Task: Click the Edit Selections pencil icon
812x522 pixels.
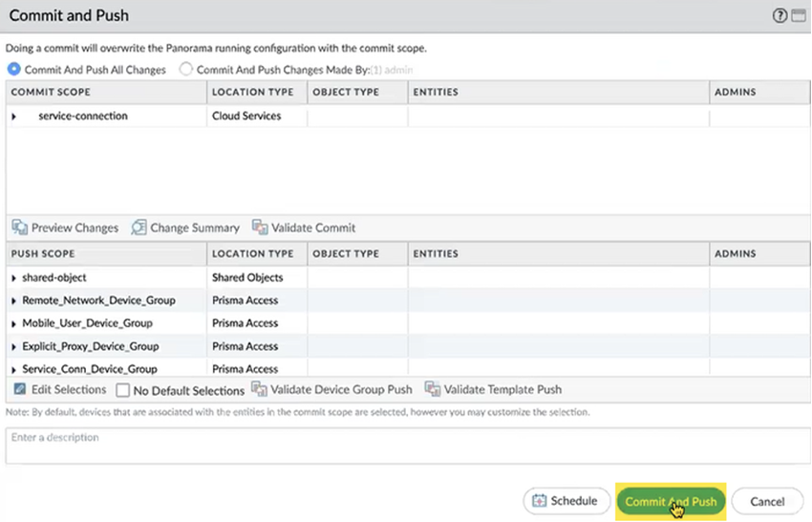Action: [19, 389]
